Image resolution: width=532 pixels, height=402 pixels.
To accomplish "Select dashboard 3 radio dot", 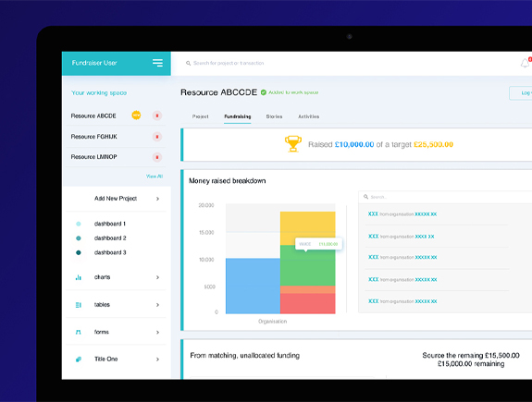I will point(79,252).
